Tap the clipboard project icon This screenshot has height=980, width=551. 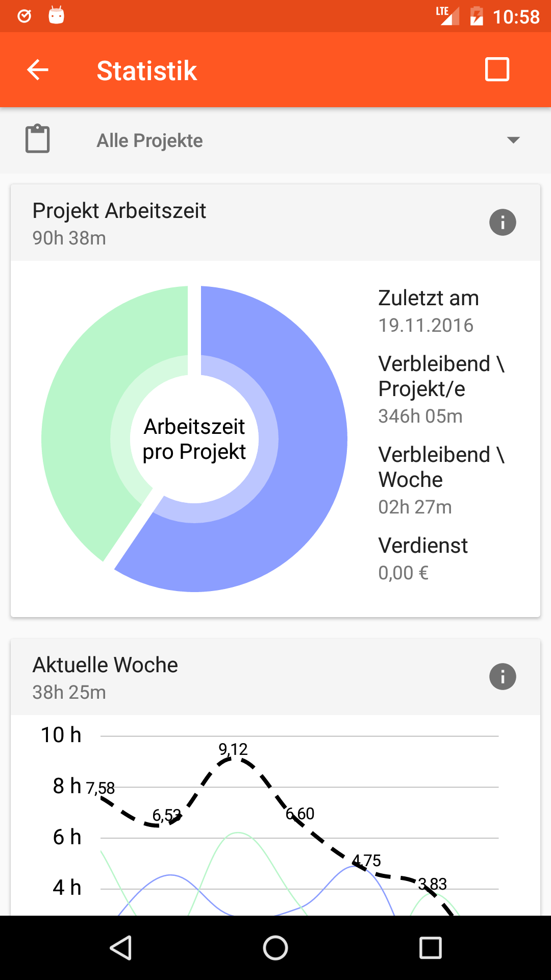[x=38, y=139]
